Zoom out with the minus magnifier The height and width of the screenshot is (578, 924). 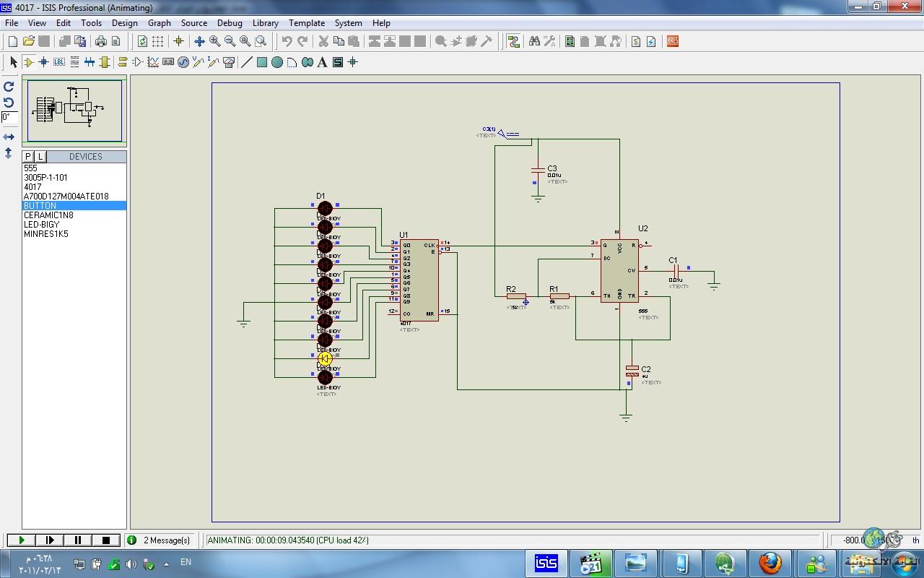click(x=230, y=42)
